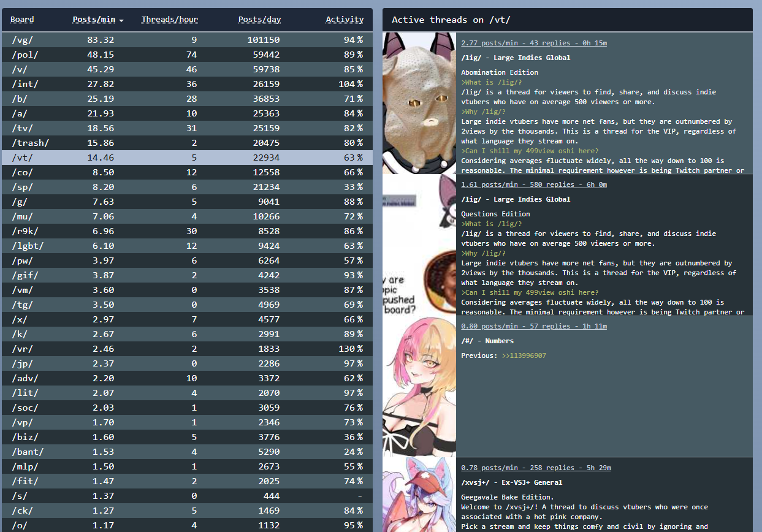The width and height of the screenshot is (762, 532).
Task: Sort by Threads/hour column
Action: click(170, 20)
